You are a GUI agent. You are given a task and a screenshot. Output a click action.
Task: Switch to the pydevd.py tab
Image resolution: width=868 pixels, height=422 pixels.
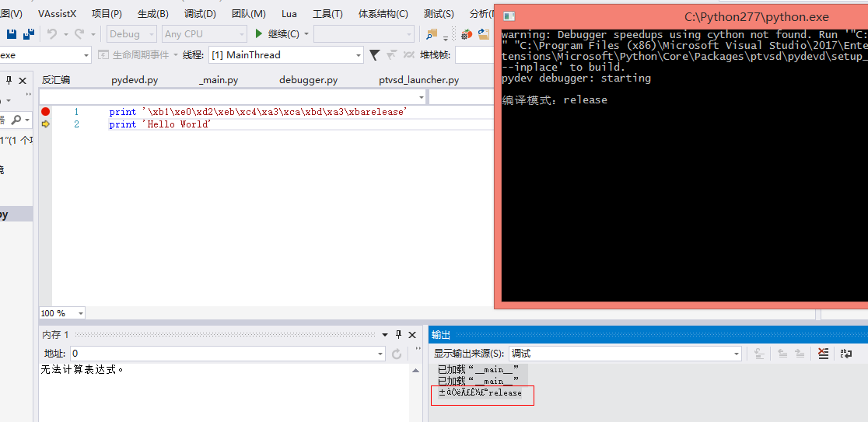135,80
